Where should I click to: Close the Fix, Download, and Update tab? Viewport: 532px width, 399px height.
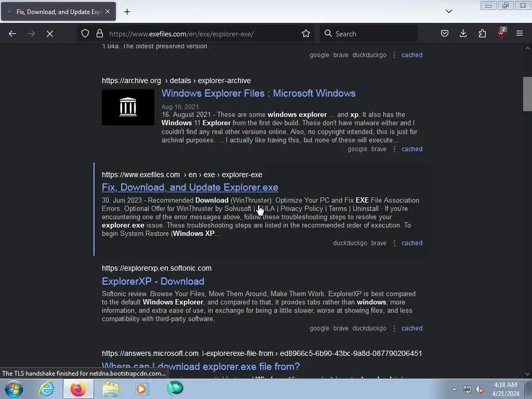pyautogui.click(x=108, y=11)
